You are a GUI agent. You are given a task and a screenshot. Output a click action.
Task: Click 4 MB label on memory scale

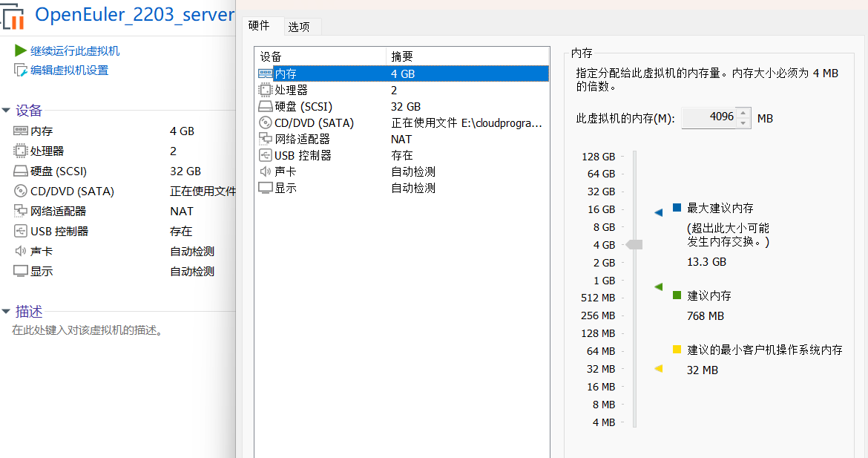pos(604,422)
